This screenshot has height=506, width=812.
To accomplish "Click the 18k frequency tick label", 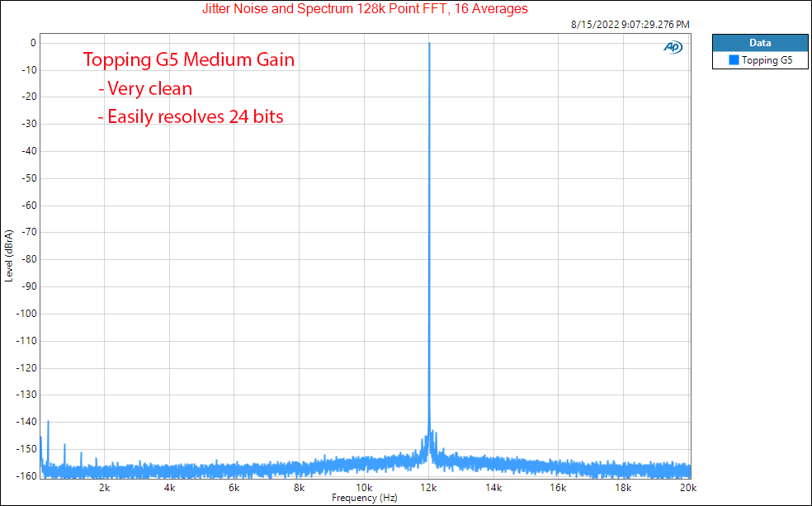I will pos(624,487).
